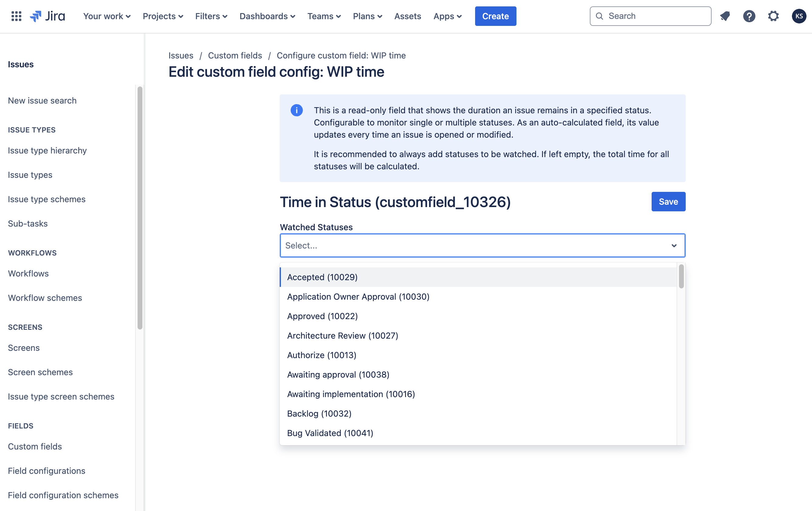
Task: Choose Architecture Review (10027) status
Action: pos(342,336)
